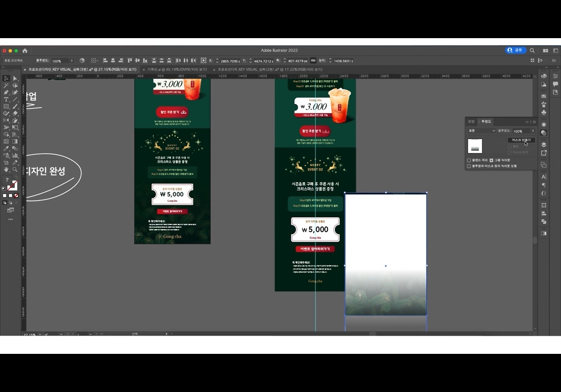Viewport: 561px width, 392px height.
Task: Click the width (폭) input field
Action: pyautogui.click(x=298, y=61)
